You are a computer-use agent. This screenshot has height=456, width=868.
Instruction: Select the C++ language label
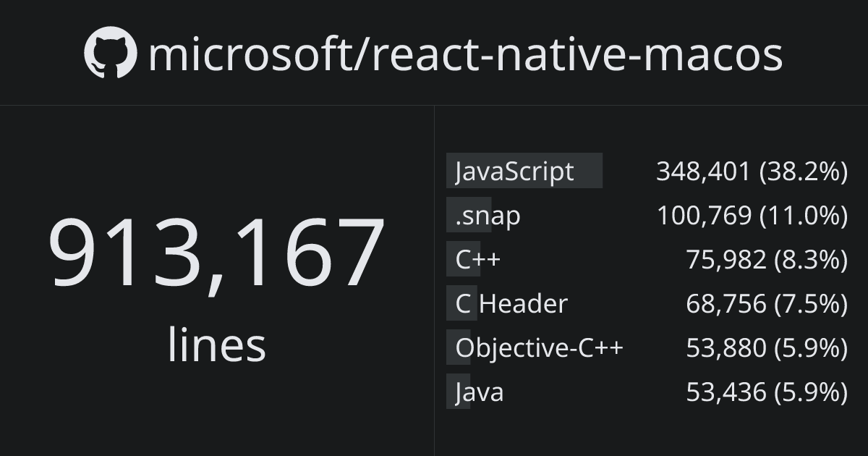click(x=477, y=259)
